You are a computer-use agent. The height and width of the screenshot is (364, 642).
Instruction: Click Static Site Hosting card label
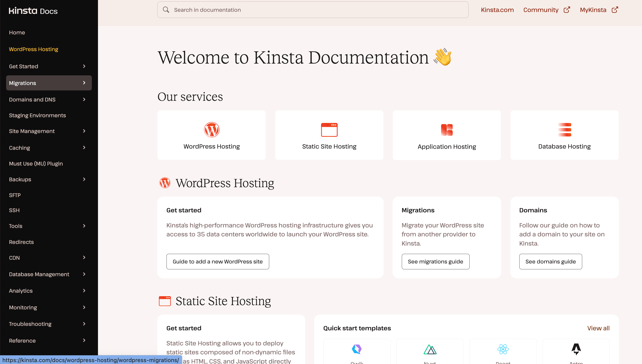(329, 146)
